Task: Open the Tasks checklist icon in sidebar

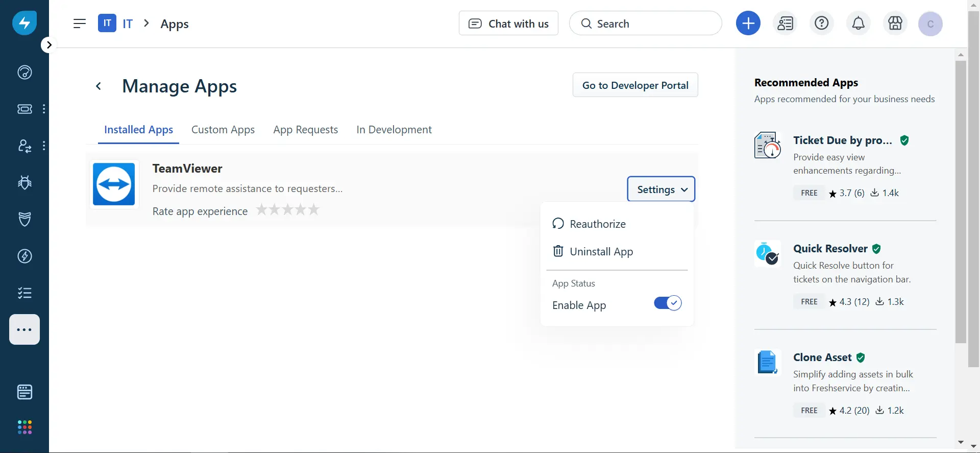Action: pyautogui.click(x=24, y=293)
